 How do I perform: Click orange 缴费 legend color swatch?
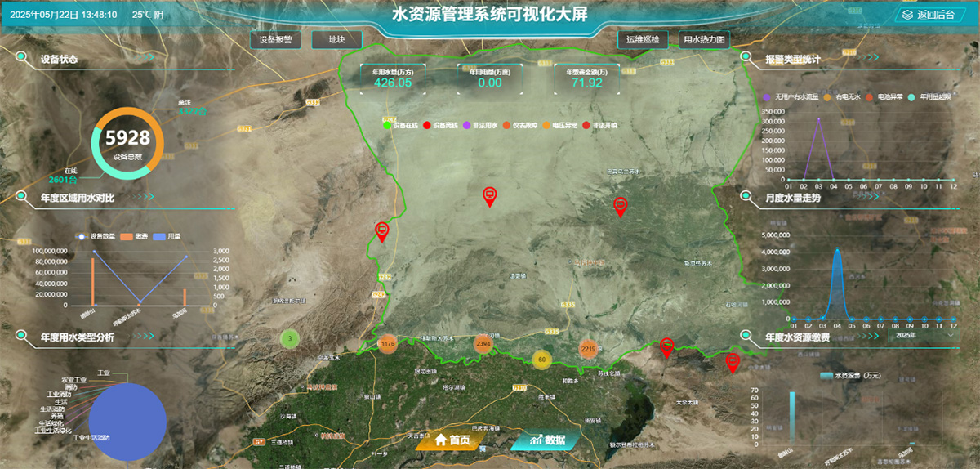point(127,236)
